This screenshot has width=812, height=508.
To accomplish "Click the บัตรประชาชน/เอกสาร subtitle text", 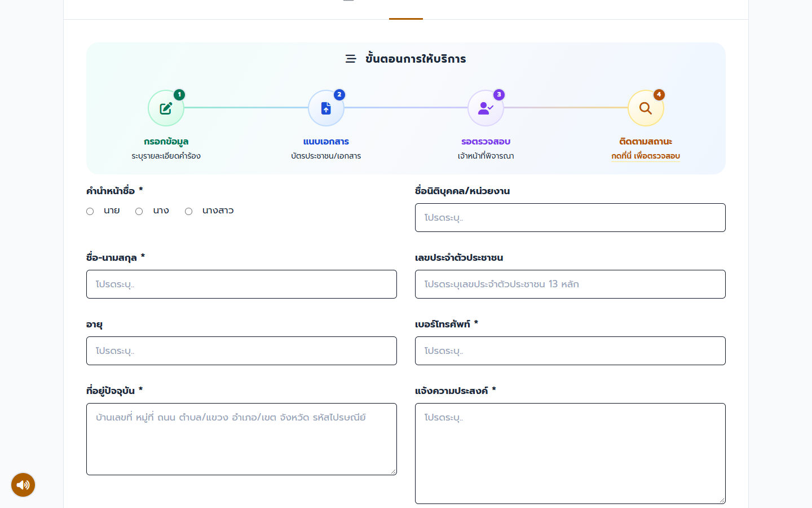I will point(326,156).
